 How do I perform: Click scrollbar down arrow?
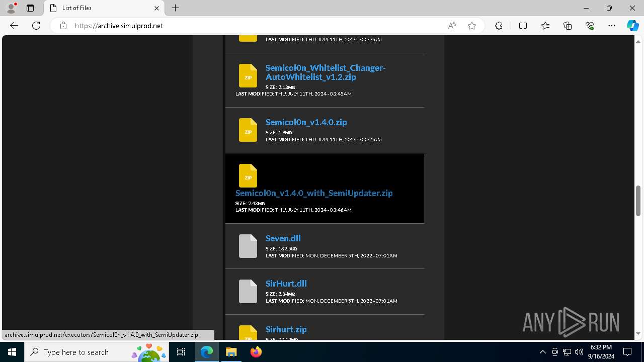[638, 333]
